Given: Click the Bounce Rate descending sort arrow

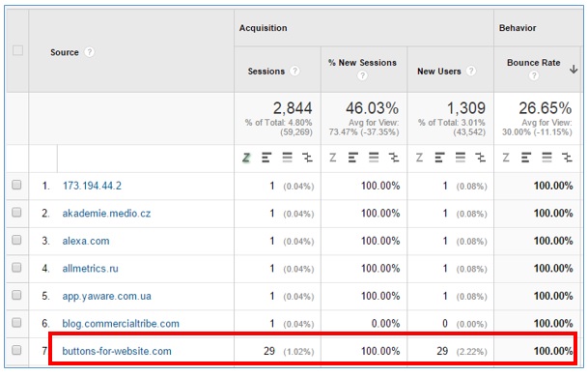Looking at the screenshot, I should pyautogui.click(x=574, y=69).
